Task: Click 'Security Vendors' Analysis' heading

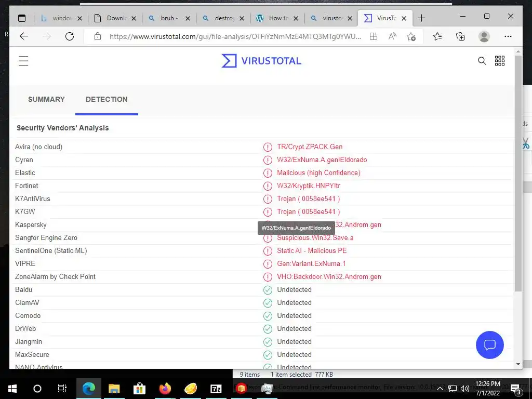Action: (x=63, y=128)
